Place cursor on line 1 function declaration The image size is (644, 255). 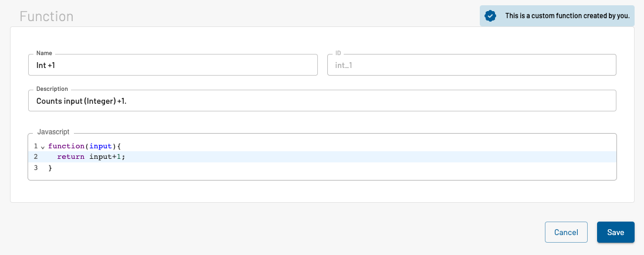click(x=85, y=146)
